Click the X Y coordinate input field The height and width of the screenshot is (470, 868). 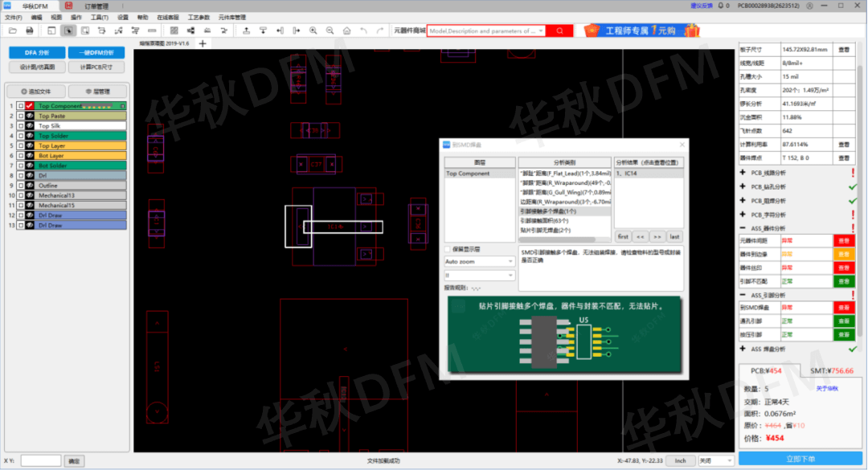[x=41, y=460]
